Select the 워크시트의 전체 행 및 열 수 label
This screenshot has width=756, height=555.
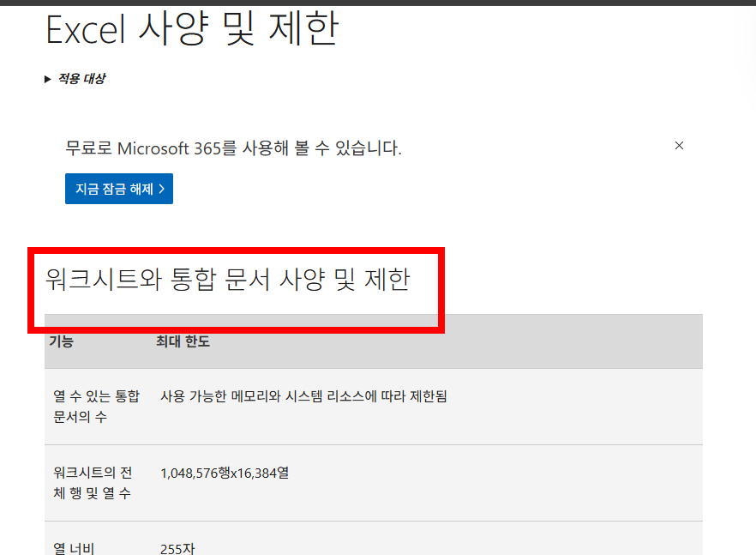[x=90, y=482]
